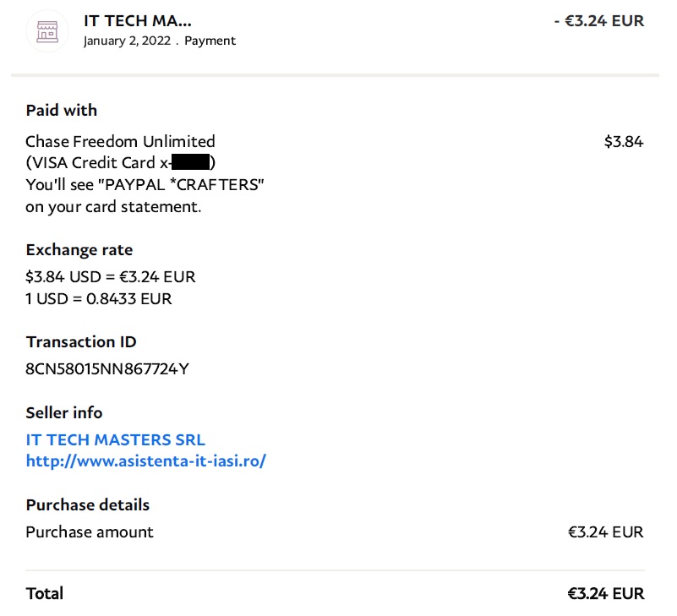Viewport: 677px width, 616px height.
Task: Click the Transaction ID heading
Action: [81, 341]
